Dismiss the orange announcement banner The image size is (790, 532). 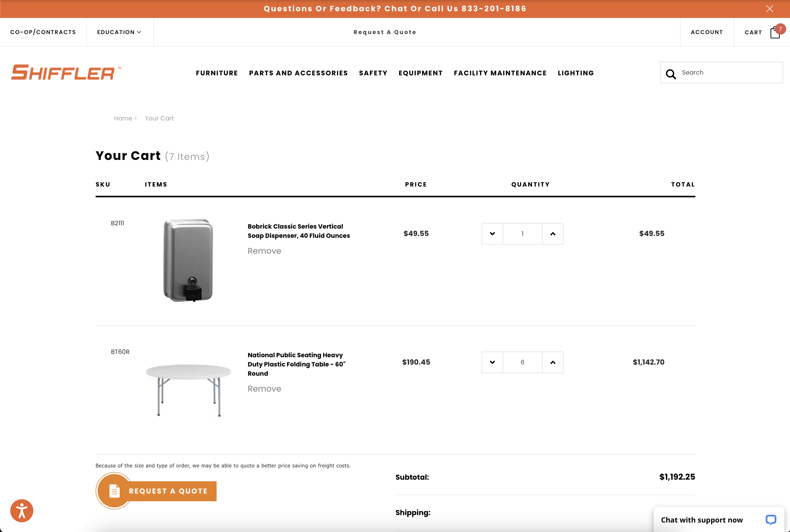pyautogui.click(x=769, y=9)
